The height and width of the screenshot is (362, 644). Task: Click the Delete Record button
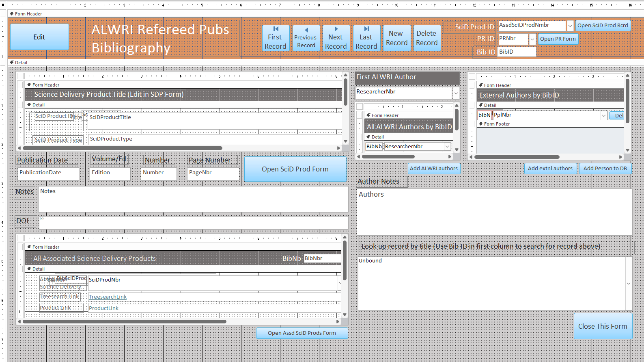point(427,38)
